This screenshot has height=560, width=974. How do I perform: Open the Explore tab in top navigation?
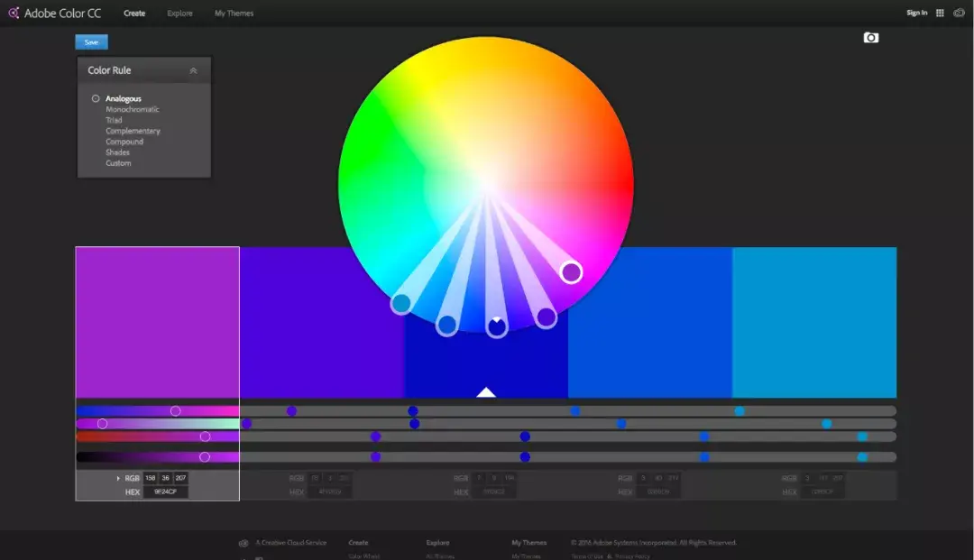pyautogui.click(x=179, y=13)
